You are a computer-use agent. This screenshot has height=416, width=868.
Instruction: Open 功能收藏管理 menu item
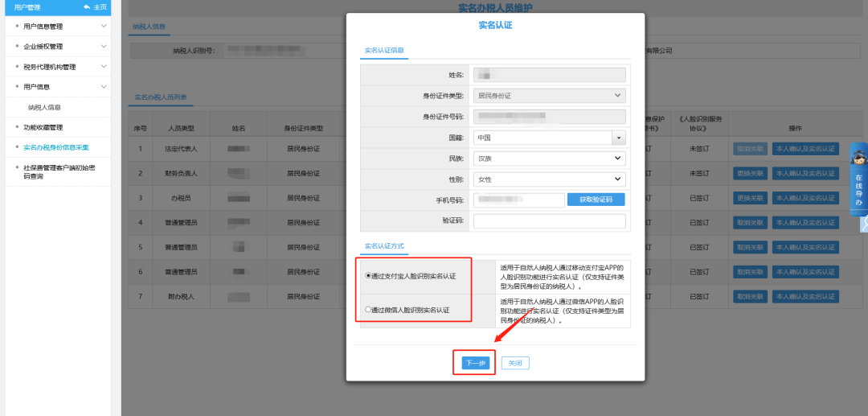tap(43, 127)
